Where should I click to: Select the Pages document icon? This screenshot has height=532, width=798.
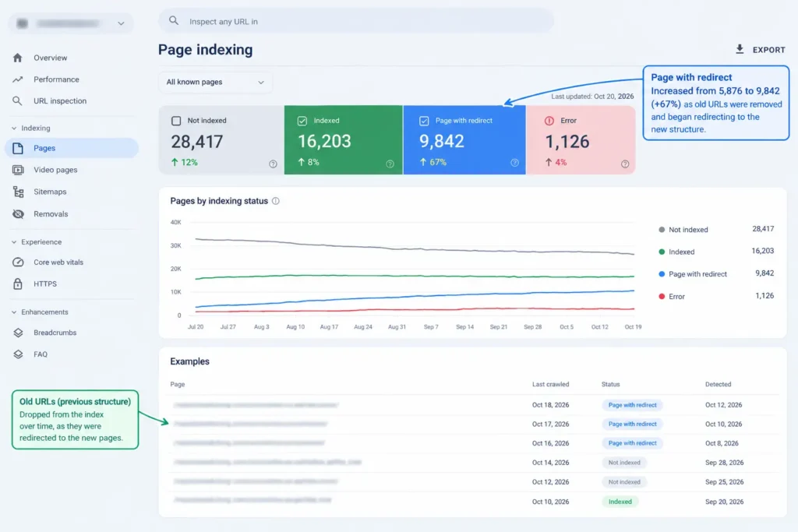[18, 148]
